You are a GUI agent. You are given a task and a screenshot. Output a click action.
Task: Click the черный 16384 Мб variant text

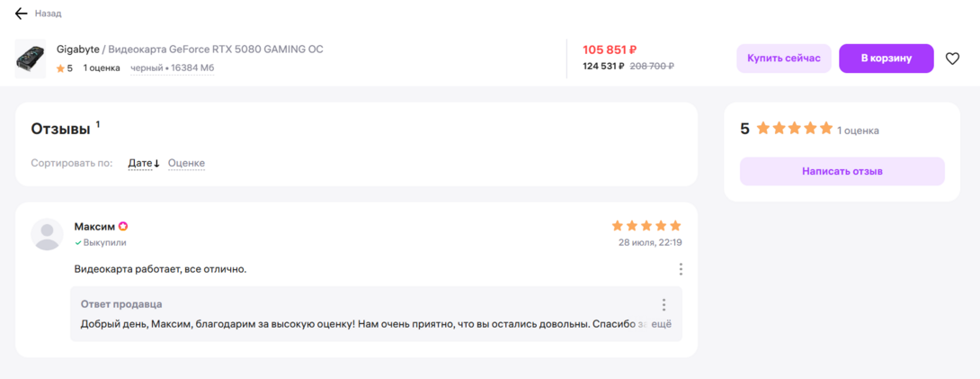coord(173,68)
